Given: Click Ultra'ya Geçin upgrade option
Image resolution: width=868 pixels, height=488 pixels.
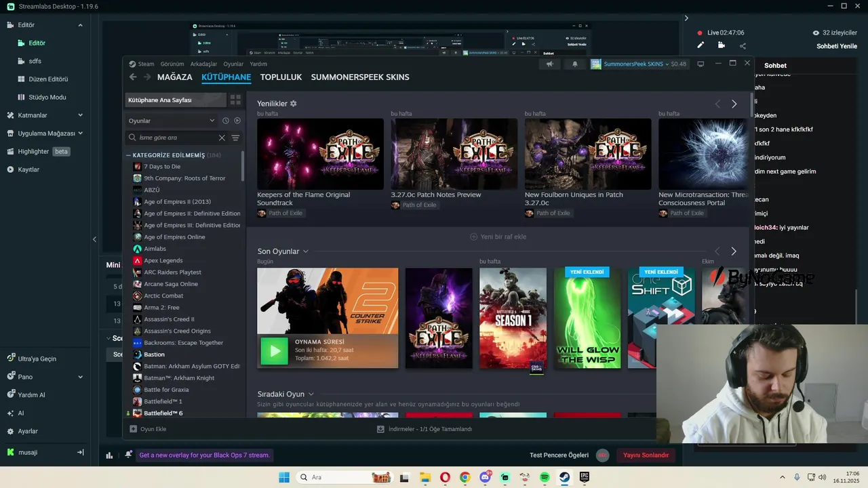Looking at the screenshot, I should (x=37, y=359).
